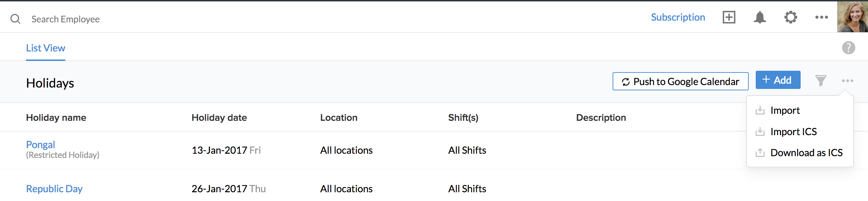The width and height of the screenshot is (868, 201).
Task: Click the Holiday date column header
Action: (219, 118)
